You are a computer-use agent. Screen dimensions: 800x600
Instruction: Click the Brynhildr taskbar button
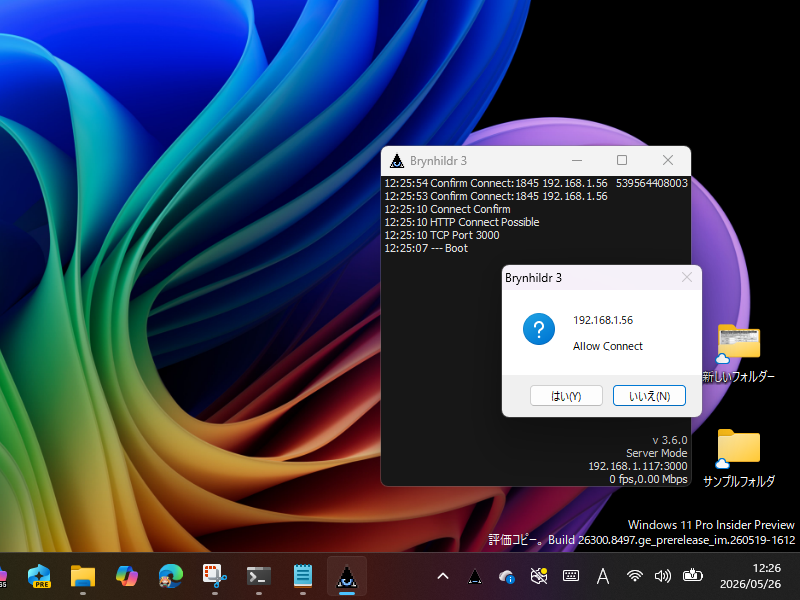347,577
